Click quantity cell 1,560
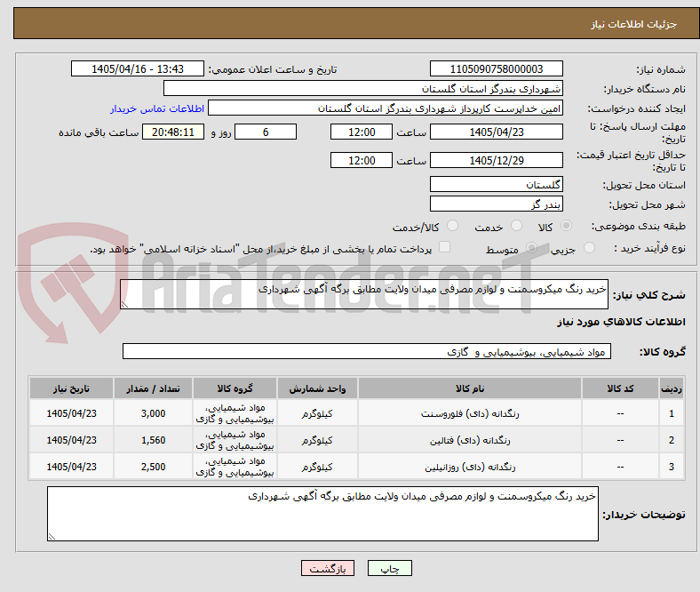 [x=153, y=440]
